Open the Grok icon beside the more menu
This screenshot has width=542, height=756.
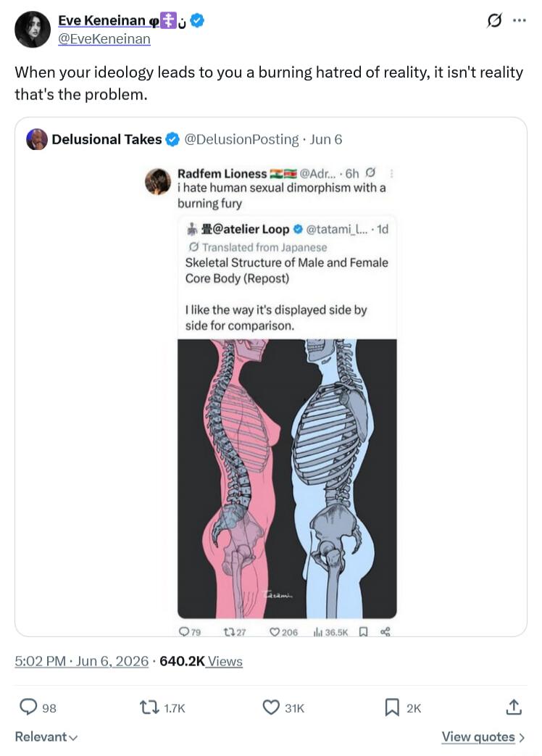pos(495,21)
